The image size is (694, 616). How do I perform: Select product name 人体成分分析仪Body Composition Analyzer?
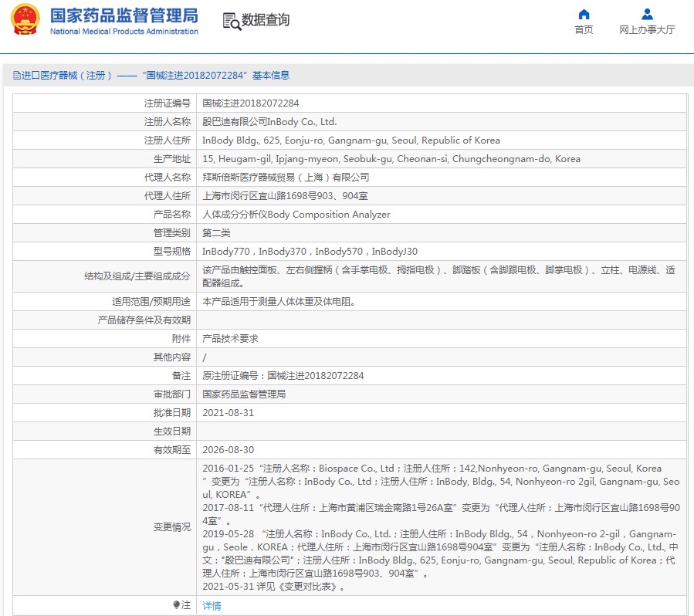click(x=296, y=215)
